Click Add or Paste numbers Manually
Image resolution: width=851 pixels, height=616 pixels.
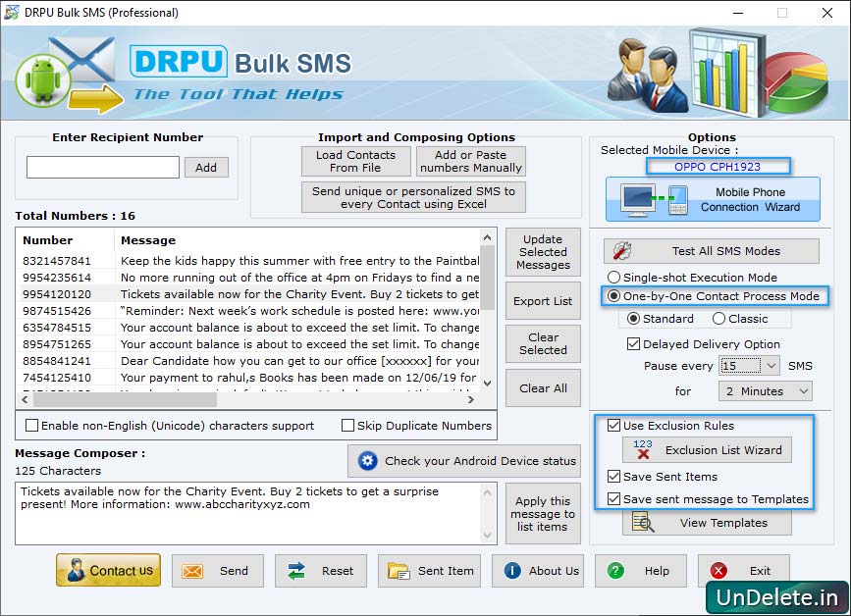tap(471, 161)
